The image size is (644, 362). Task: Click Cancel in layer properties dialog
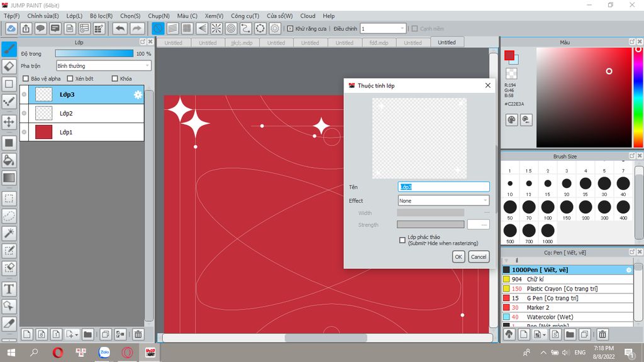click(479, 257)
